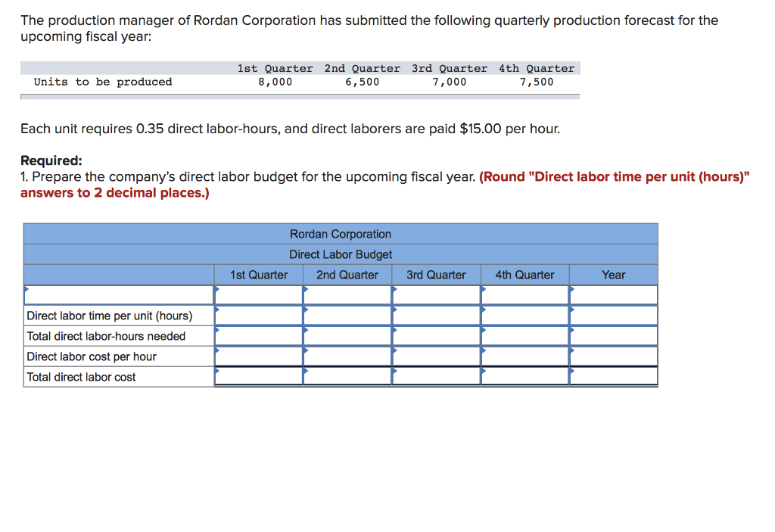Click the budget table '4th Quarter' column header
This screenshot has height=532, width=775.
coord(525,275)
